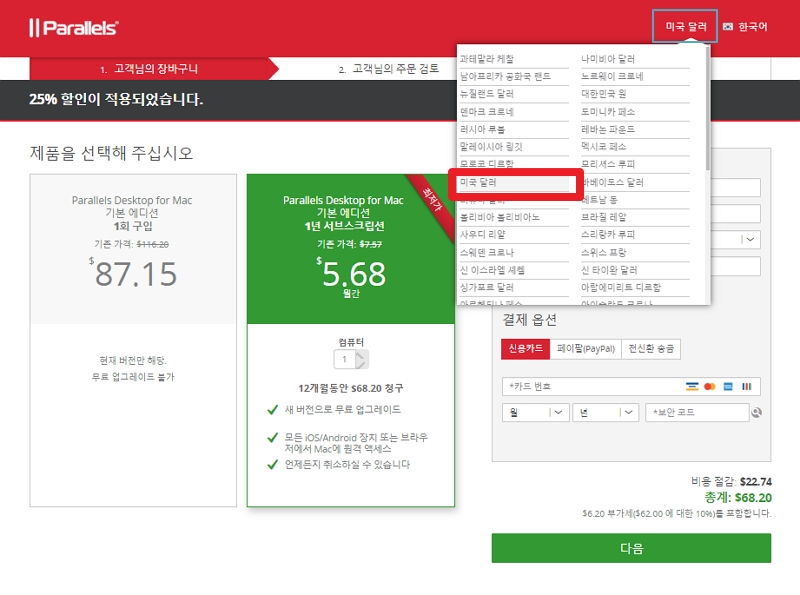Viewport: 800px width, 595px height.
Task: Expand the 년 expiration year dropdown
Action: pos(606,412)
